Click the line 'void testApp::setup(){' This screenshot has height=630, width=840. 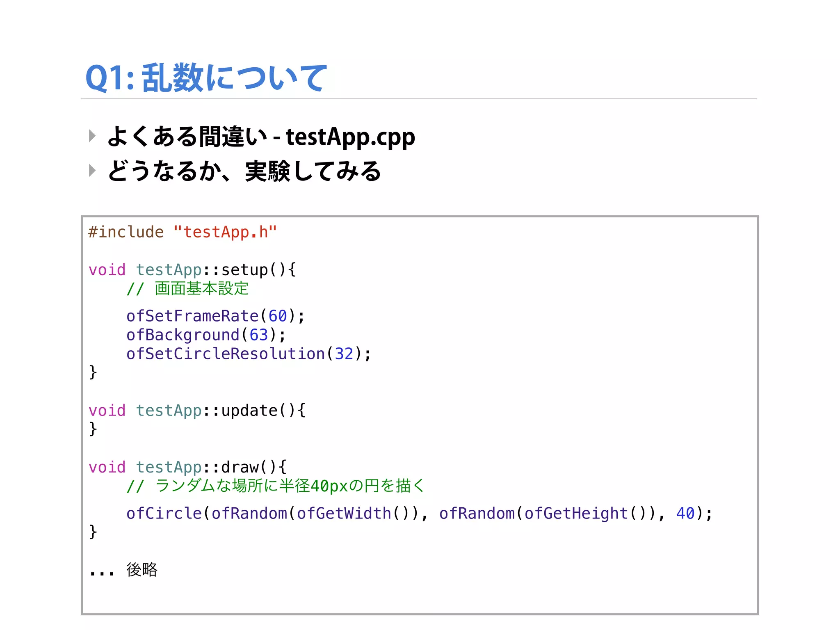pos(192,270)
